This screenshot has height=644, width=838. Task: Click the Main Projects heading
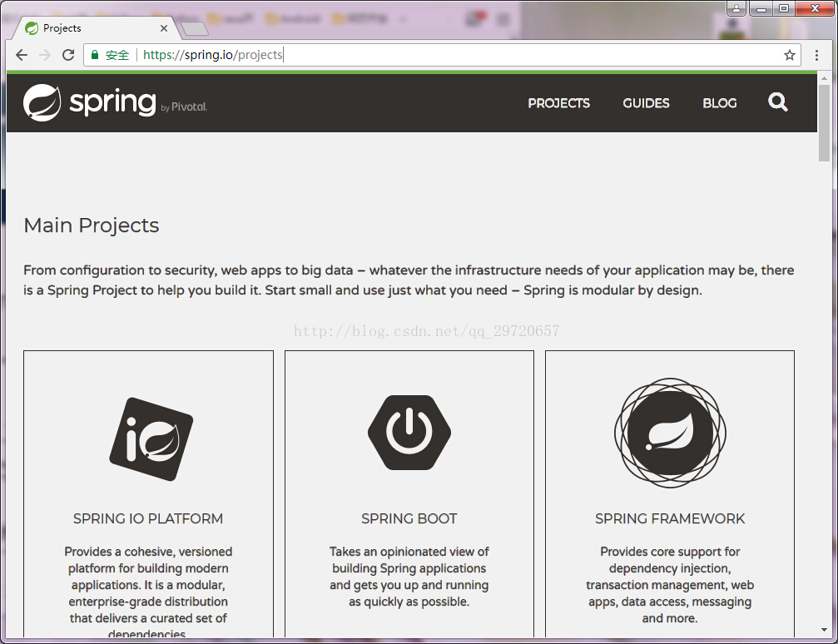tap(92, 225)
